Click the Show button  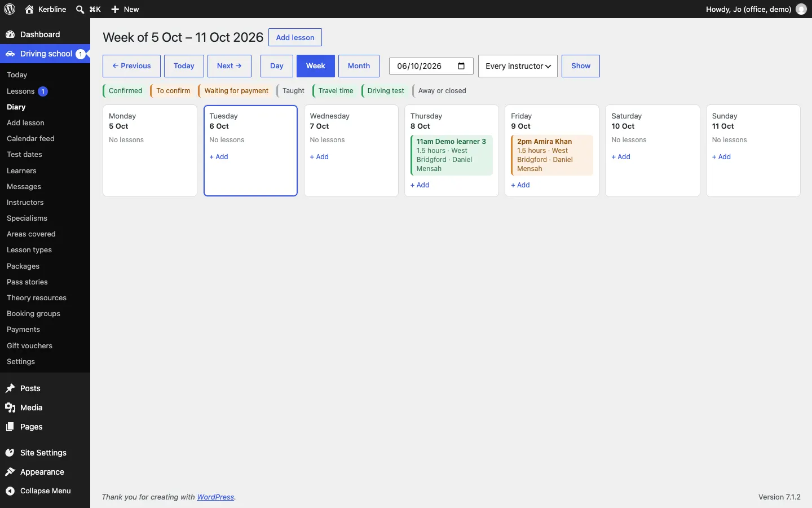point(581,66)
